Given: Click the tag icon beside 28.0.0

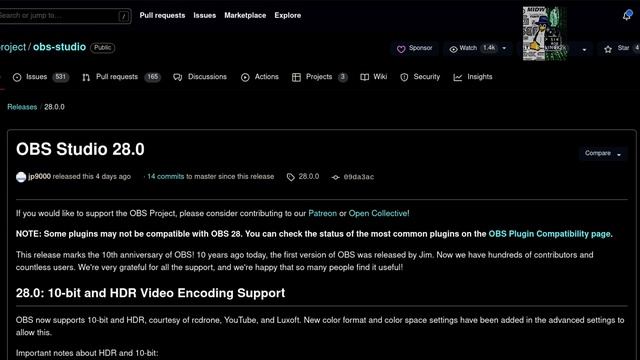Looking at the screenshot, I should point(291,177).
